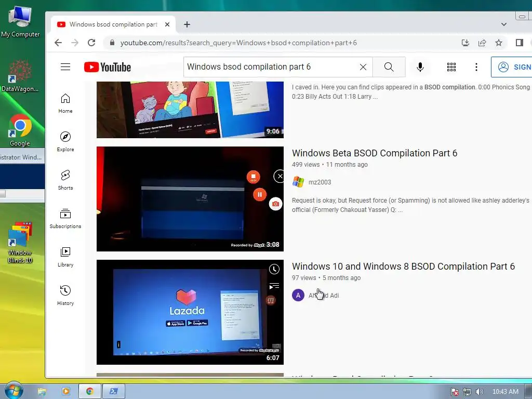
Task: Open the Action Center flag tray icon
Action: pos(455,392)
